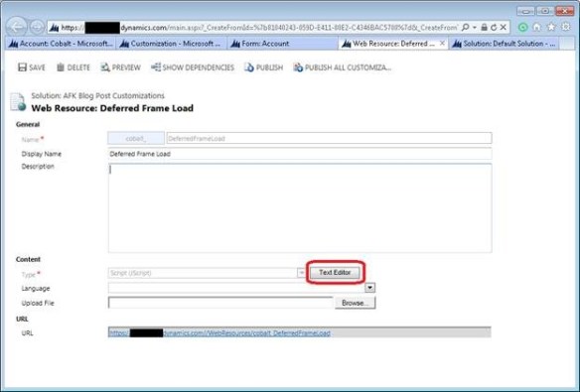Image resolution: width=580 pixels, height=392 pixels.
Task: Click DELETE toolbar label
Action: 78,67
